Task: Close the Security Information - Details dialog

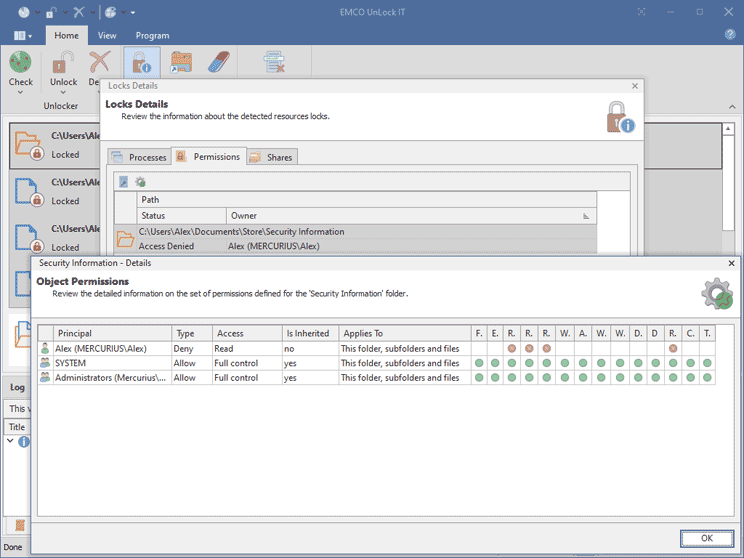Action: 731,263
